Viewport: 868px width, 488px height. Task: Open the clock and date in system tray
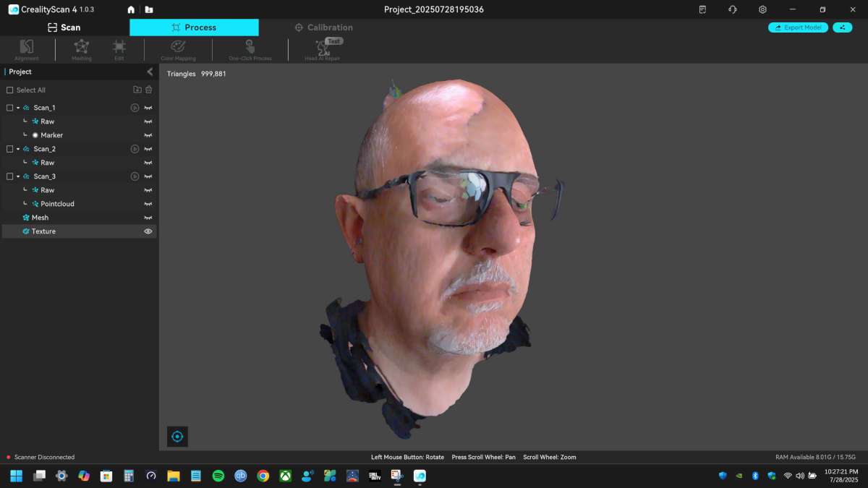point(842,476)
